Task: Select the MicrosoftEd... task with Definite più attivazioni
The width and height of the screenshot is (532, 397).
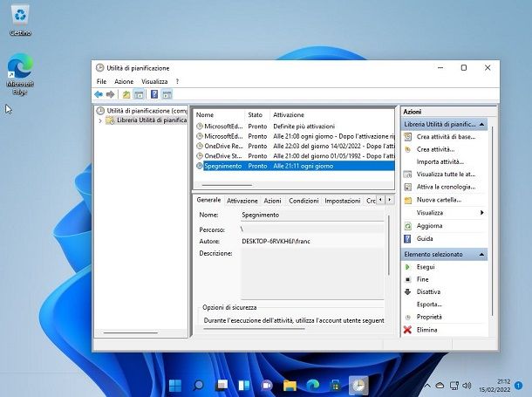Action: [295, 127]
